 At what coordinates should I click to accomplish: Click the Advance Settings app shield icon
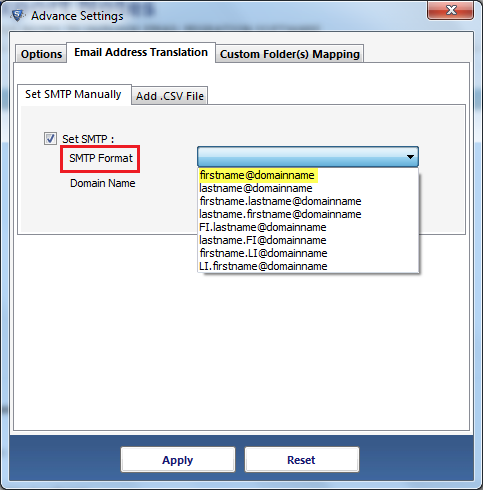18,15
